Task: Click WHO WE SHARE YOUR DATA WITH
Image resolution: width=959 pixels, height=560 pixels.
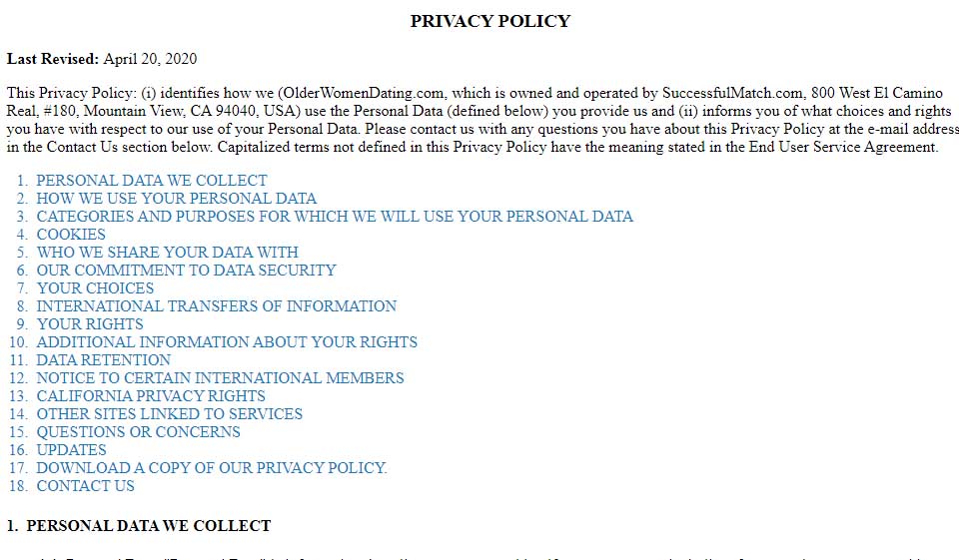Action: click(167, 253)
